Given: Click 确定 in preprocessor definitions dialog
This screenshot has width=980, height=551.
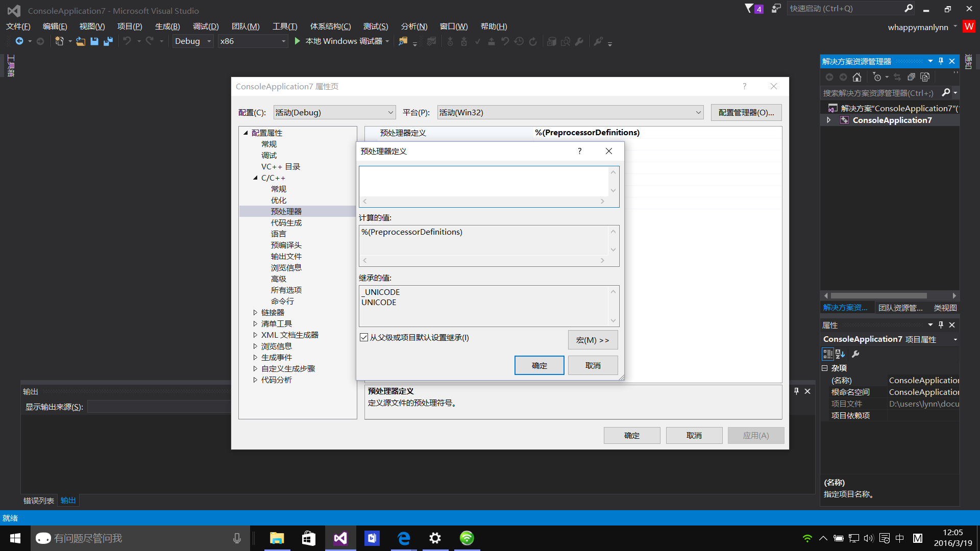Looking at the screenshot, I should click(x=540, y=365).
